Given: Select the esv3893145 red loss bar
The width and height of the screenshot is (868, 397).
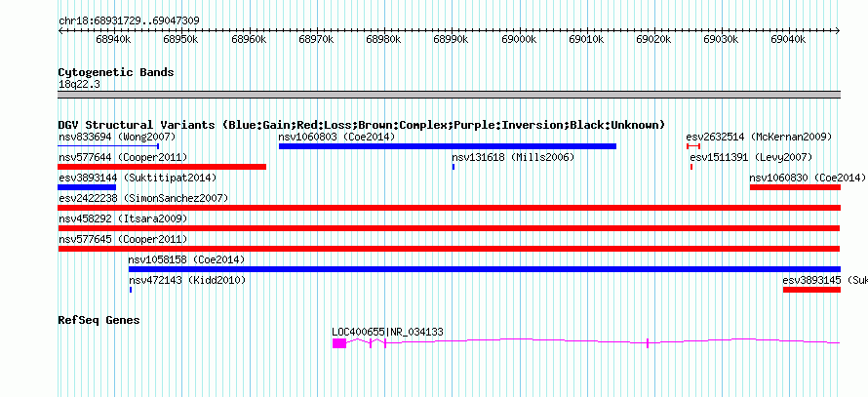Looking at the screenshot, I should coord(812,290).
